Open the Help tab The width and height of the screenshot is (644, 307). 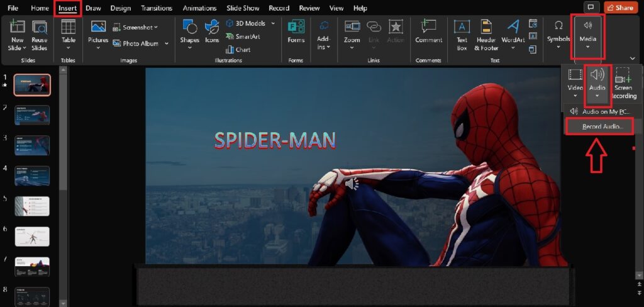click(x=360, y=8)
